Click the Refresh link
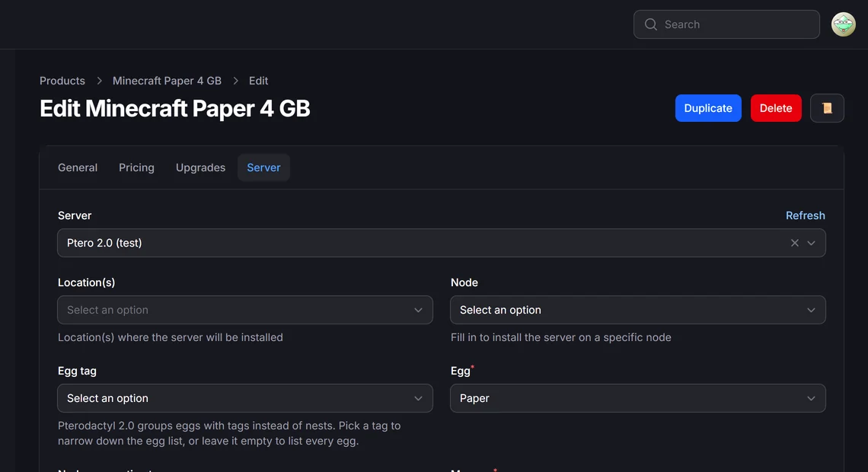Screen dimensions: 868x472 pyautogui.click(x=805, y=215)
